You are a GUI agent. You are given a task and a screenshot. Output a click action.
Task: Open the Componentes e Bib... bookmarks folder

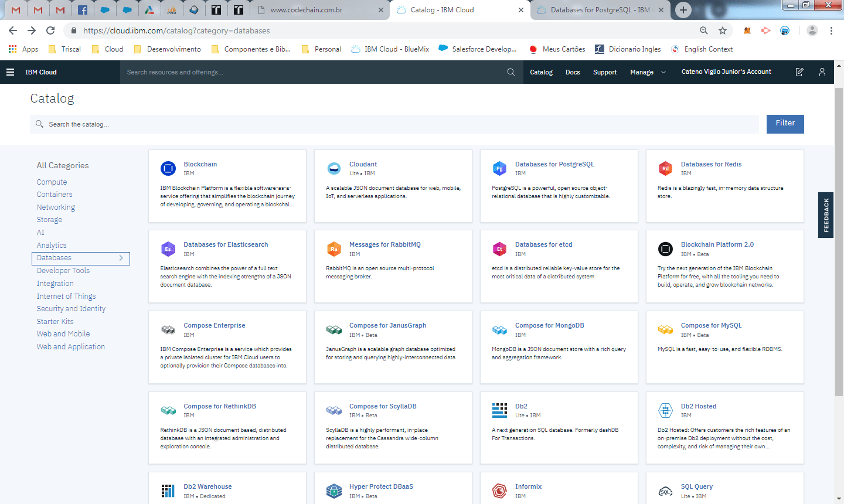[x=251, y=49]
